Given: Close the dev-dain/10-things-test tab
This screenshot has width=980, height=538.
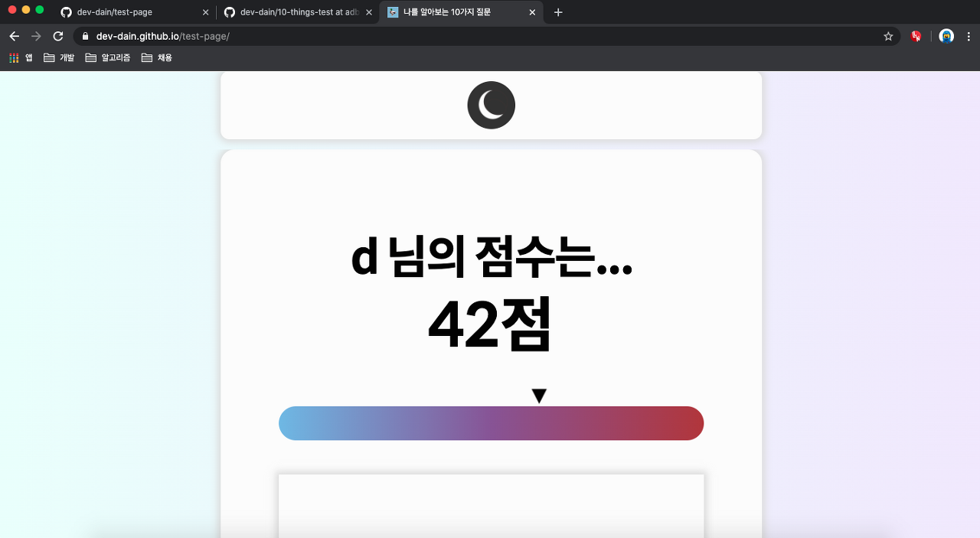Looking at the screenshot, I should click(368, 12).
